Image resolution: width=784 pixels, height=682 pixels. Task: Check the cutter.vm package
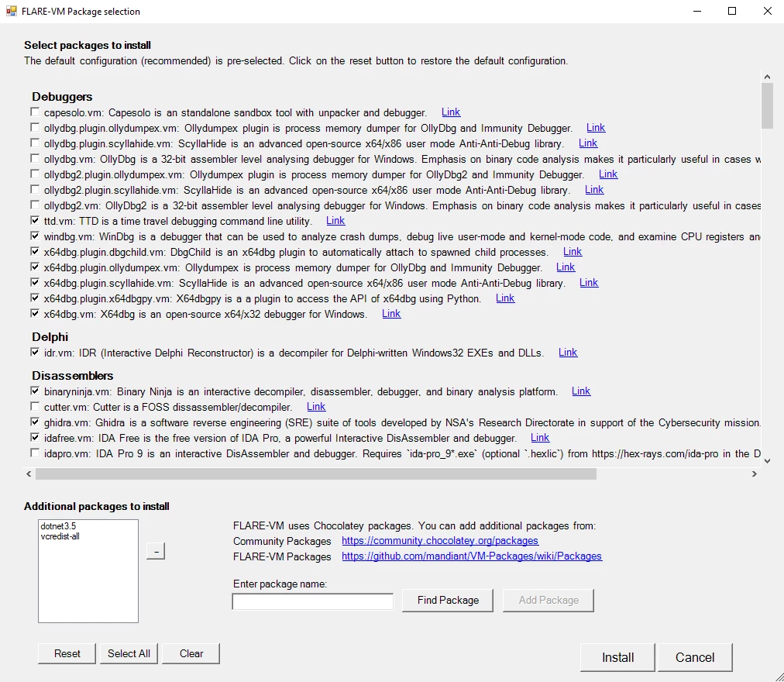pyautogui.click(x=35, y=406)
